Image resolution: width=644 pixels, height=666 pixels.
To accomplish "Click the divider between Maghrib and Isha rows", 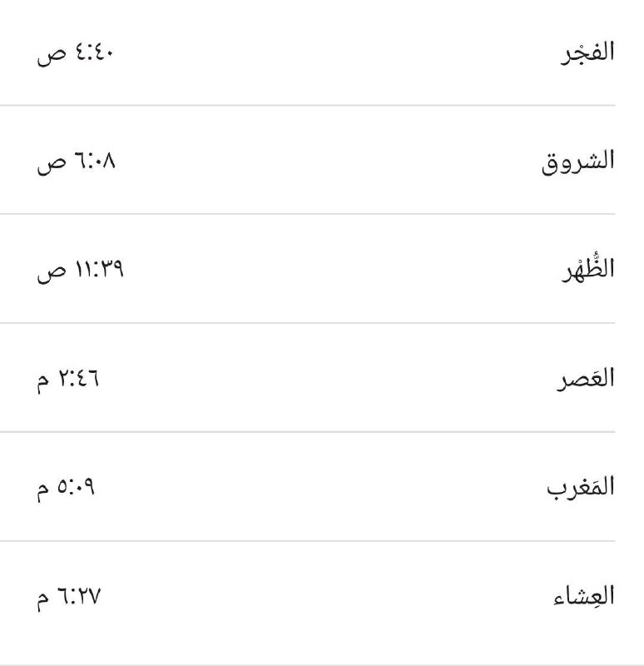I will point(308,541).
